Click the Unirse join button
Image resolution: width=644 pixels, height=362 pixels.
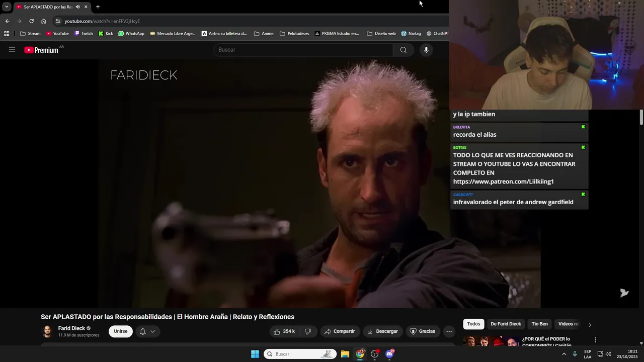121,331
